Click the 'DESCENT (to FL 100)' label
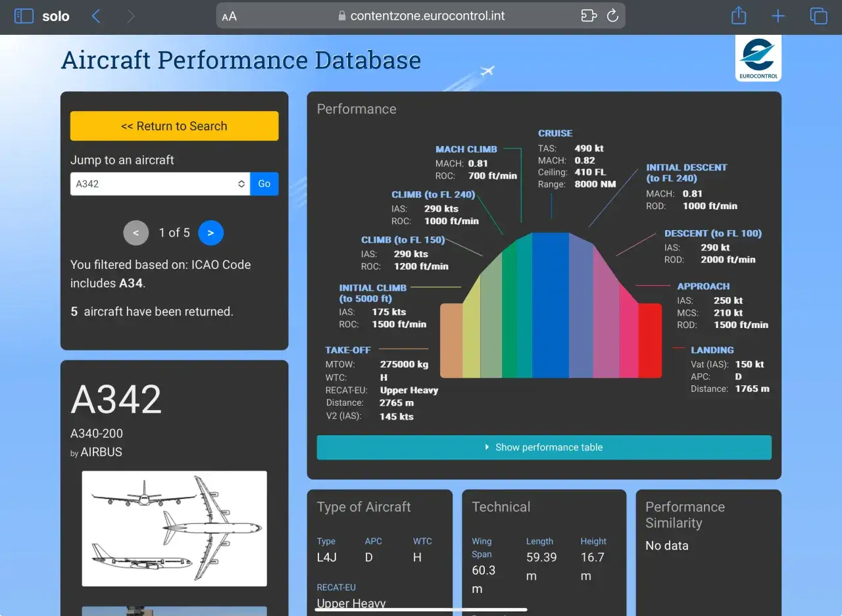 click(713, 233)
